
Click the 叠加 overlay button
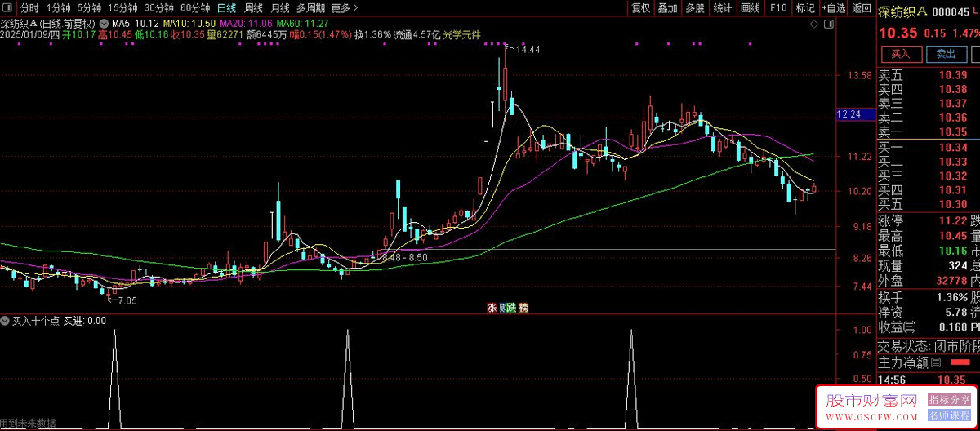(x=668, y=8)
